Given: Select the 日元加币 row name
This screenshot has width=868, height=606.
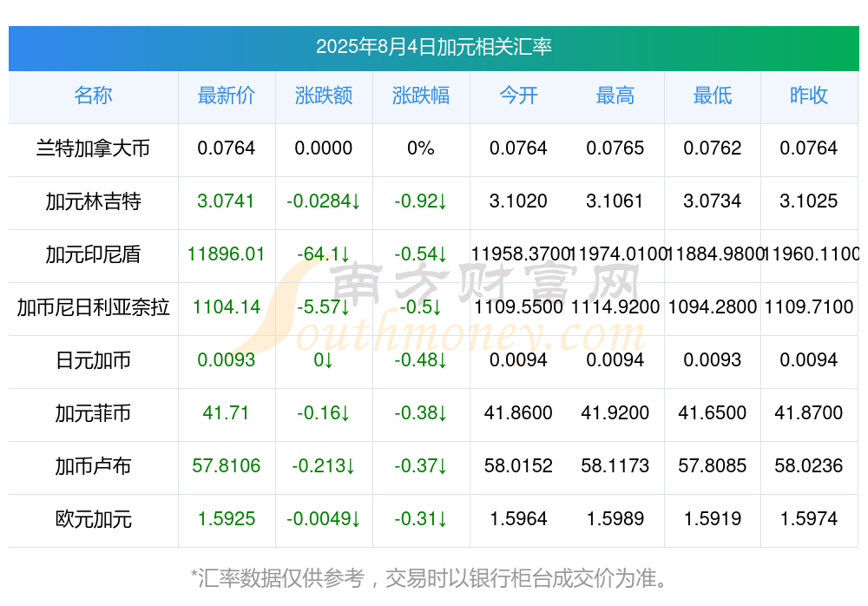Looking at the screenshot, I should (x=93, y=360).
